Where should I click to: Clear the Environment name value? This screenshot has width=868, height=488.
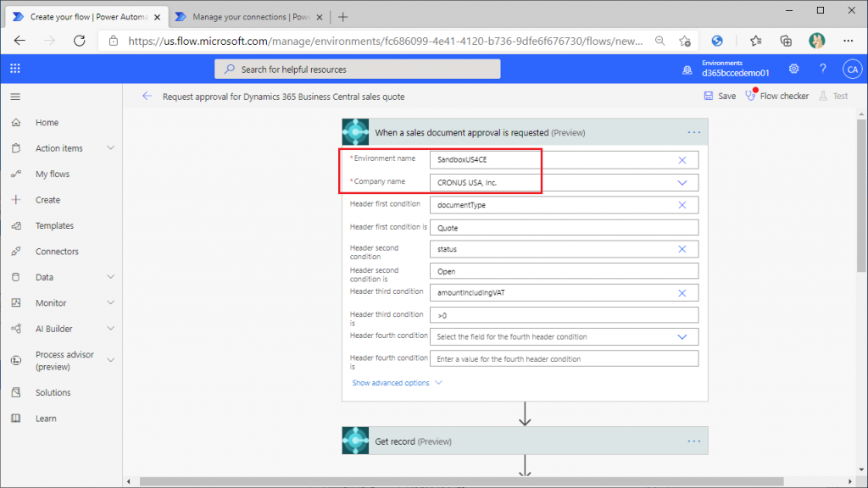(x=682, y=160)
